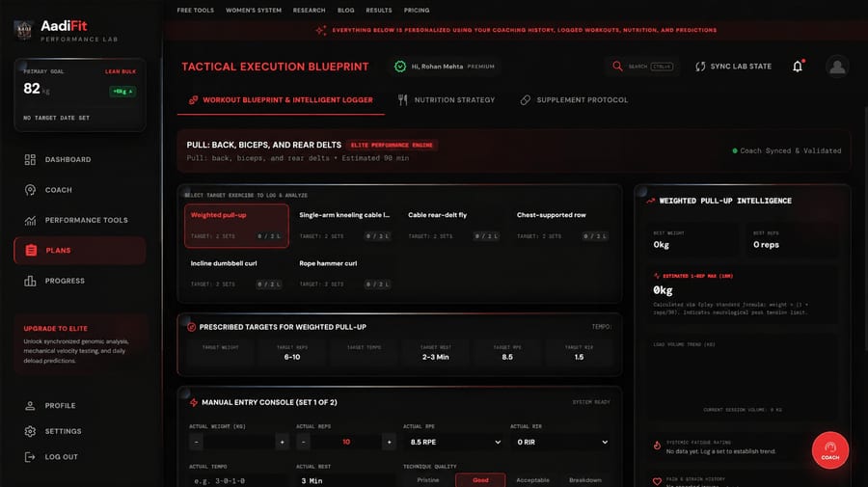Viewport: 868px width, 487px height.
Task: Open Women's System top menu
Action: [x=254, y=11]
